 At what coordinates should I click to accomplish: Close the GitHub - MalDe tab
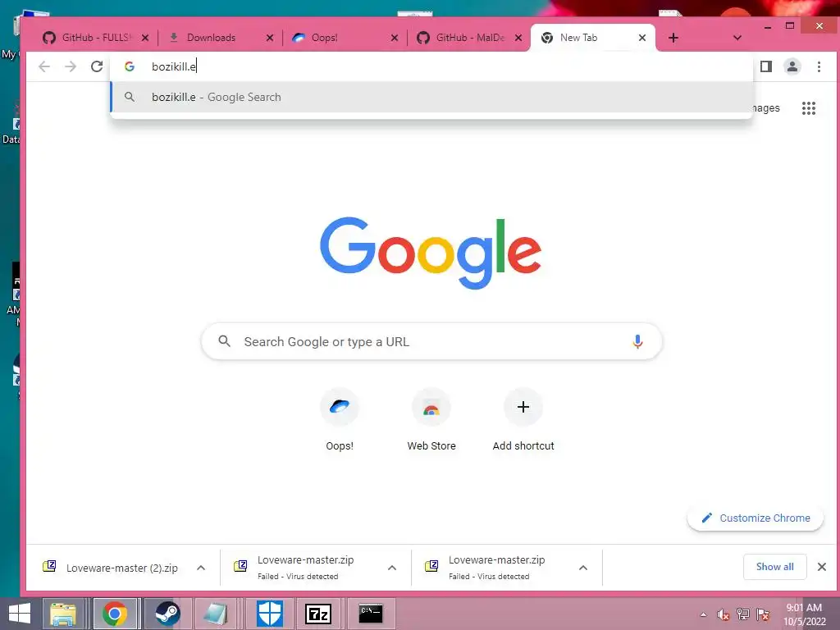pos(518,38)
